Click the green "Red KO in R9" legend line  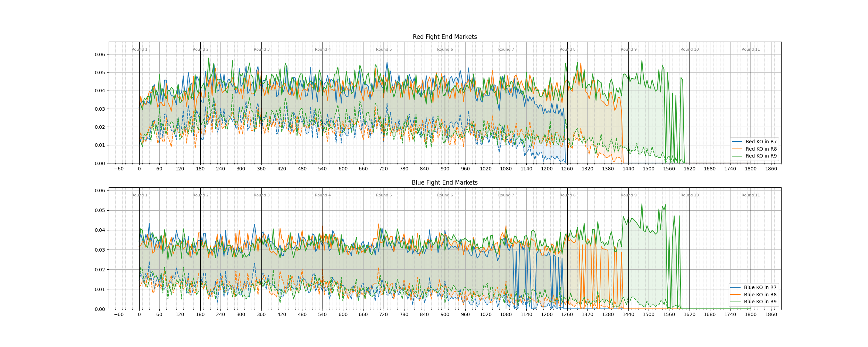tap(737, 156)
